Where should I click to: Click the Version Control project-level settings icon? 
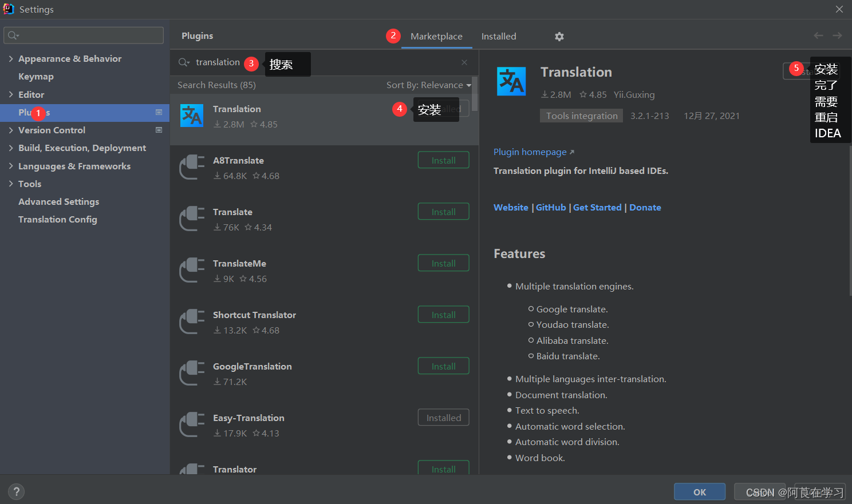[159, 130]
